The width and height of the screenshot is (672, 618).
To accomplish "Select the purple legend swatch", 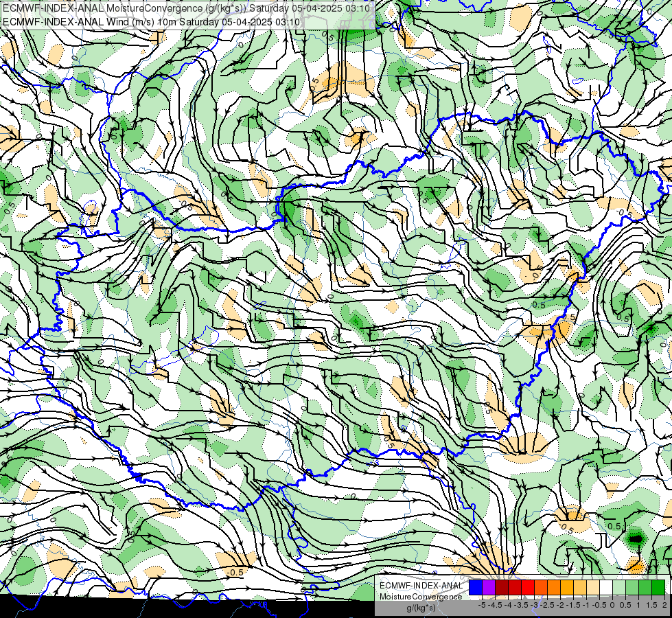I will (489, 587).
